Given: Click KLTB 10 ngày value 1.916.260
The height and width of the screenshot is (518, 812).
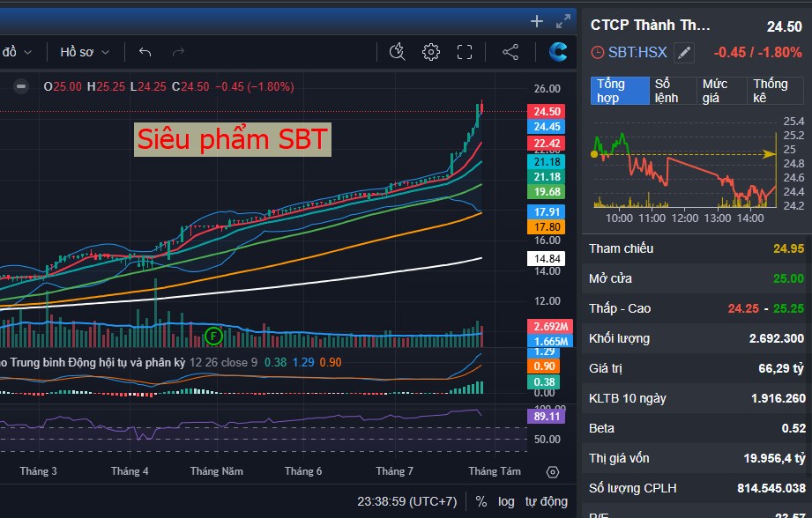Looking at the screenshot, I should coord(778,398).
